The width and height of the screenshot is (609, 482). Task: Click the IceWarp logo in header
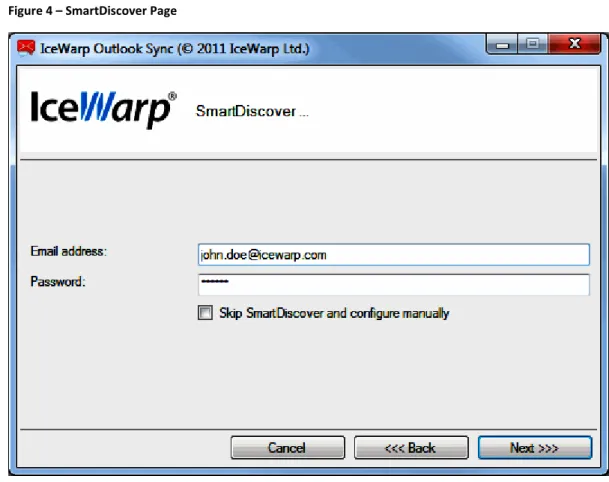pos(104,109)
